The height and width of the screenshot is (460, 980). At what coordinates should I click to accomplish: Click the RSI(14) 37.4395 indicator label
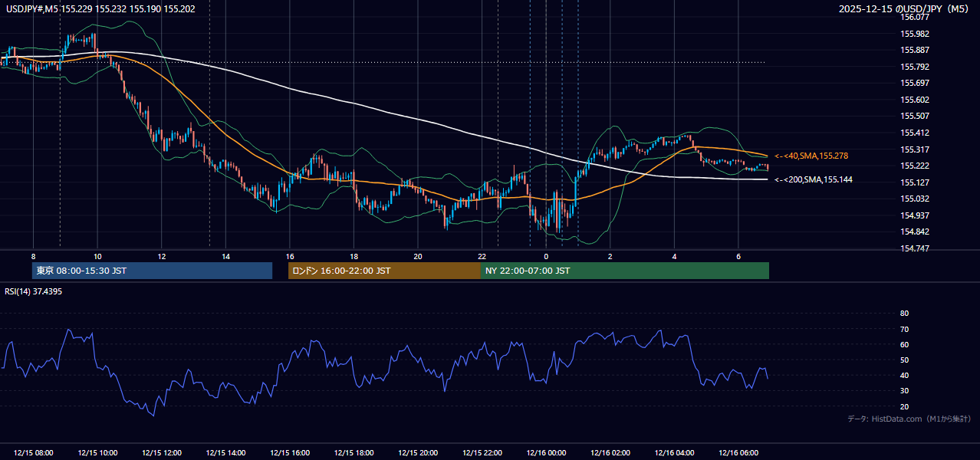pos(34,291)
